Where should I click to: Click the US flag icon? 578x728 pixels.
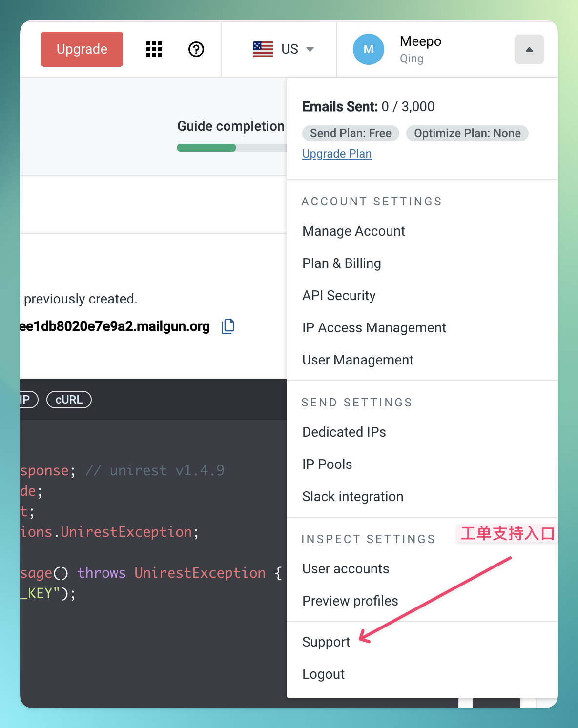[x=263, y=49]
